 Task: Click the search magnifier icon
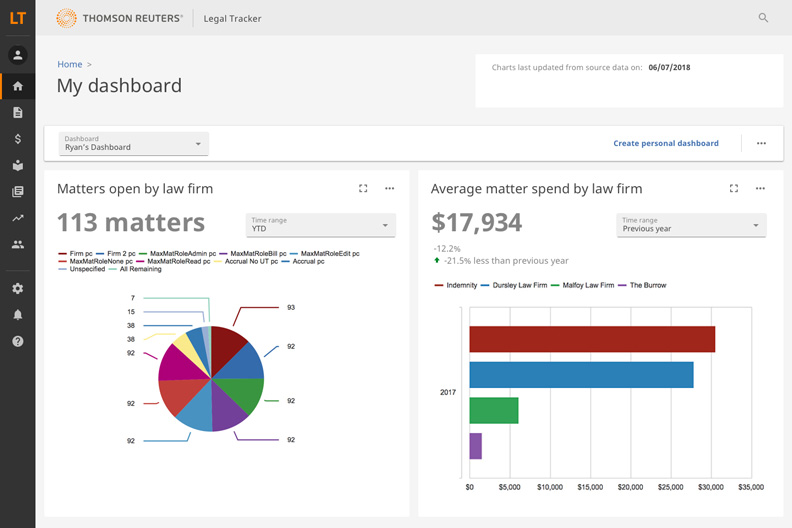pyautogui.click(x=763, y=18)
